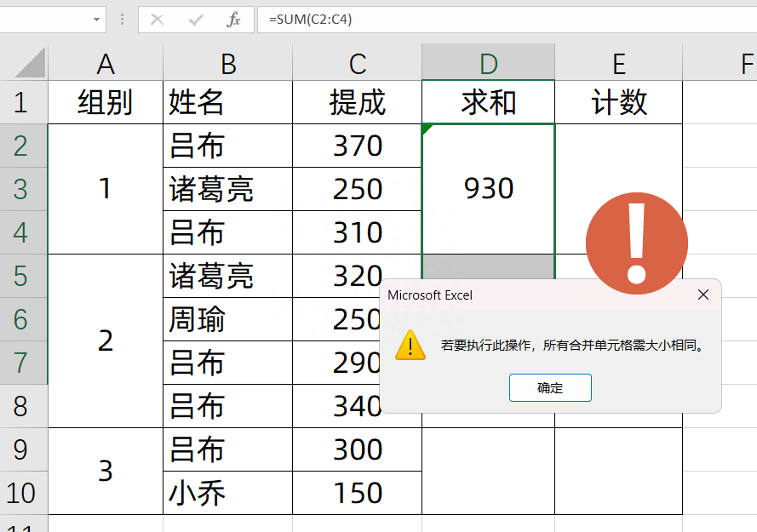757x532 pixels.
Task: Click the green error indicator in cell D2
Action: [x=427, y=129]
